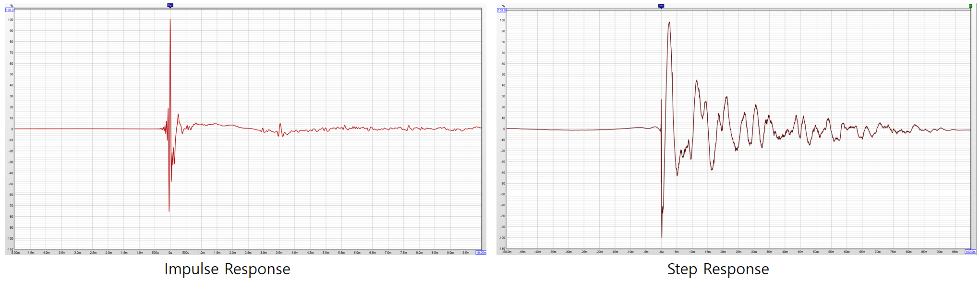This screenshot has width=980, height=281.
Task: Click the Ref marker on Impulse Response graph
Action: (170, 5)
